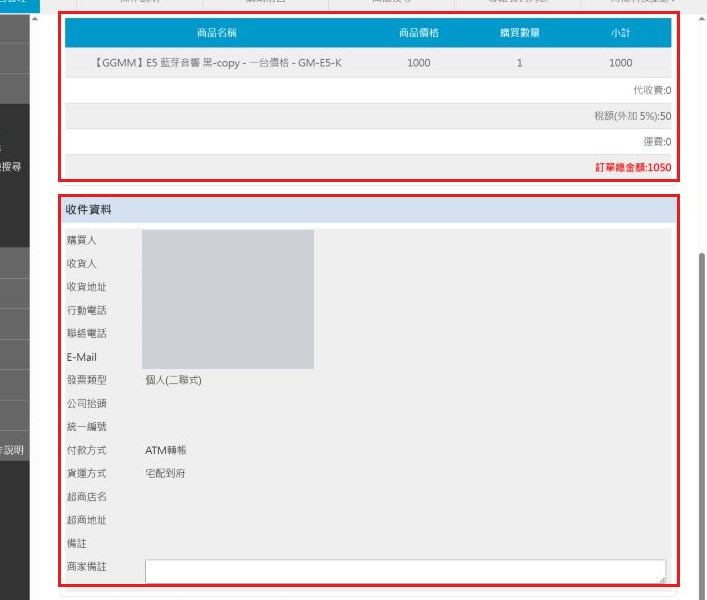Click the 行動電話 label
The image size is (707, 600).
[x=86, y=310]
